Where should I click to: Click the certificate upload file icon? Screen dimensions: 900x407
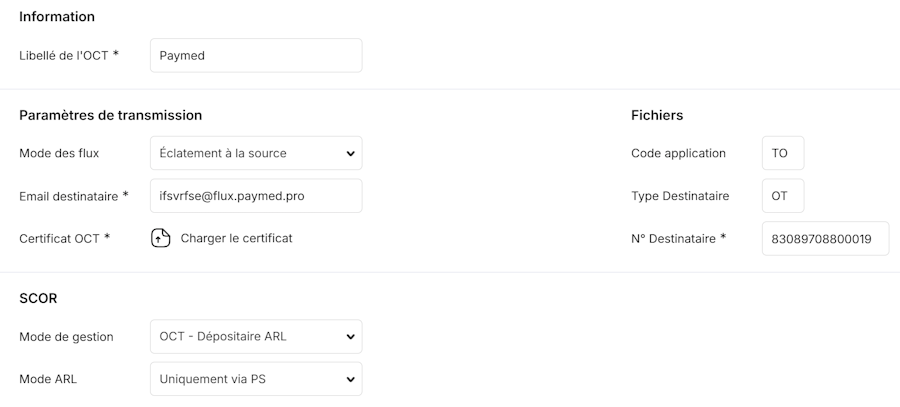click(x=161, y=238)
